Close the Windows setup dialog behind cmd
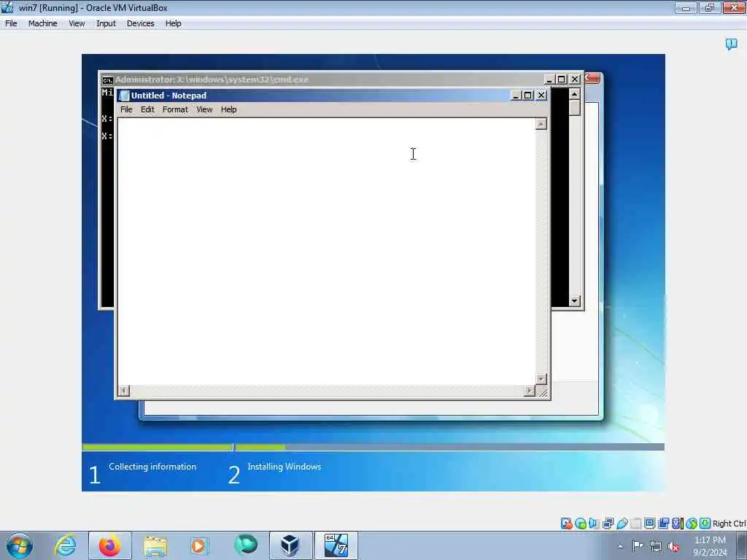Image resolution: width=747 pixels, height=560 pixels. tap(592, 77)
